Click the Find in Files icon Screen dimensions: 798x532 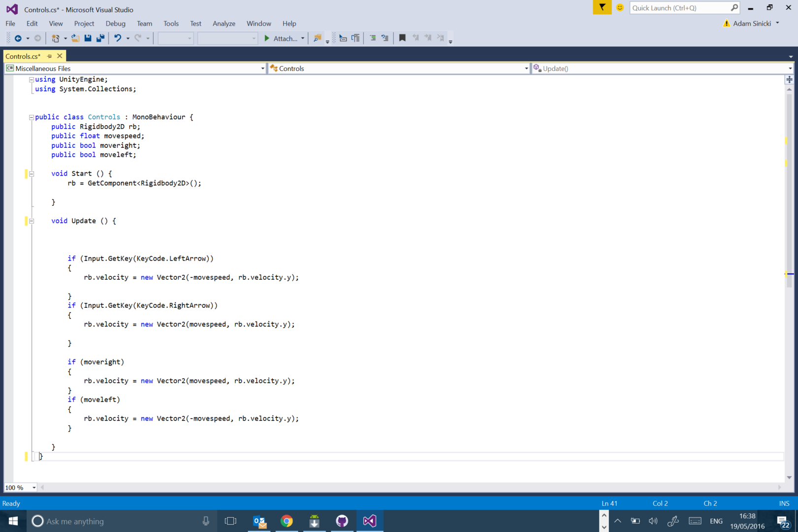[318, 38]
